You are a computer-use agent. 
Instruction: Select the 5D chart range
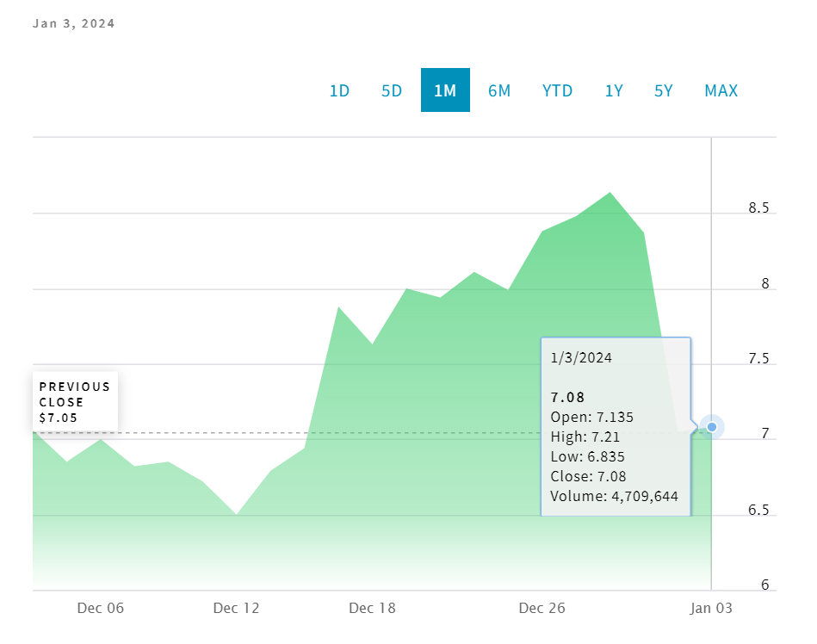coord(392,90)
